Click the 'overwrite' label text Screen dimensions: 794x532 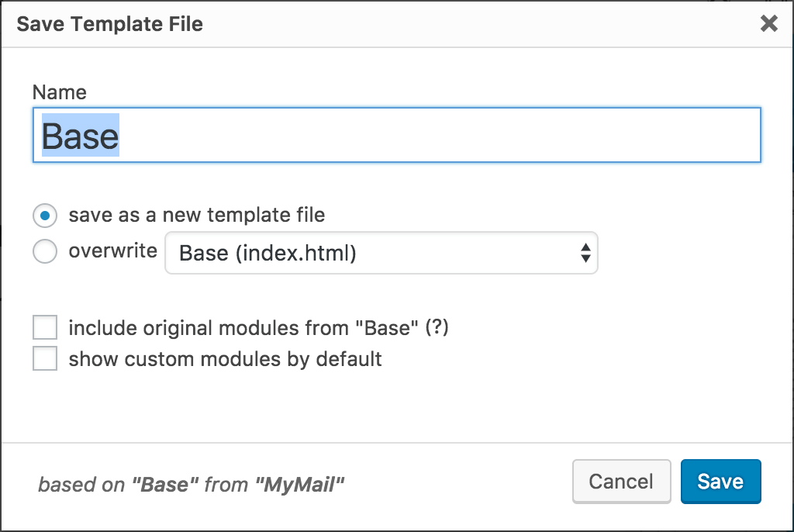pos(112,251)
